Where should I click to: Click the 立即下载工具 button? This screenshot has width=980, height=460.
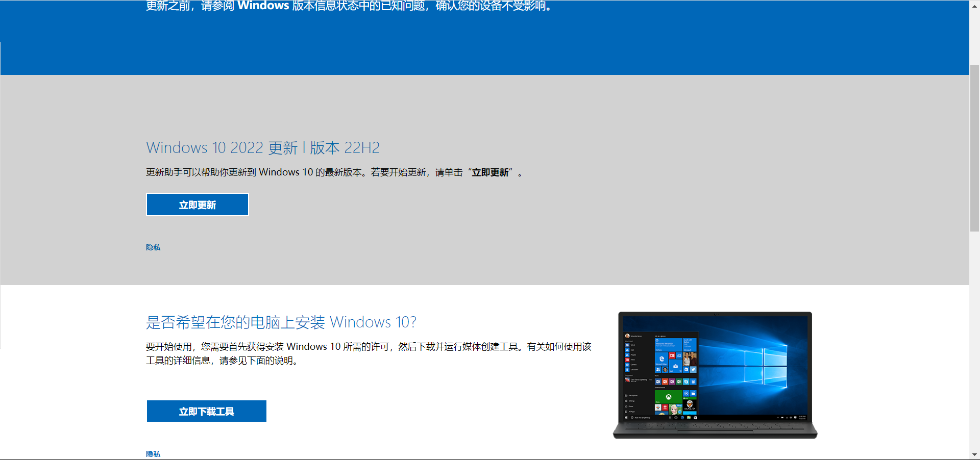(207, 411)
